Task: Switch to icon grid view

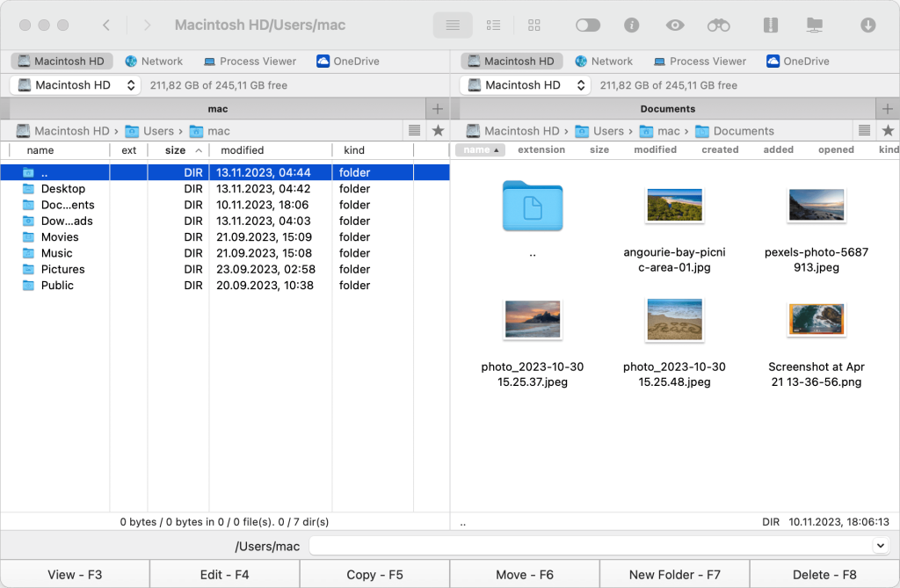Action: [534, 25]
